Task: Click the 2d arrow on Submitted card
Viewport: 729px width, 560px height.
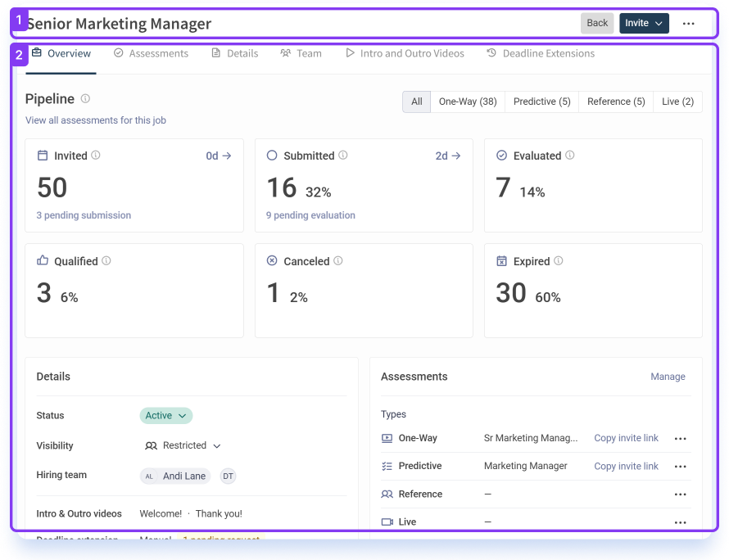Action: point(448,156)
